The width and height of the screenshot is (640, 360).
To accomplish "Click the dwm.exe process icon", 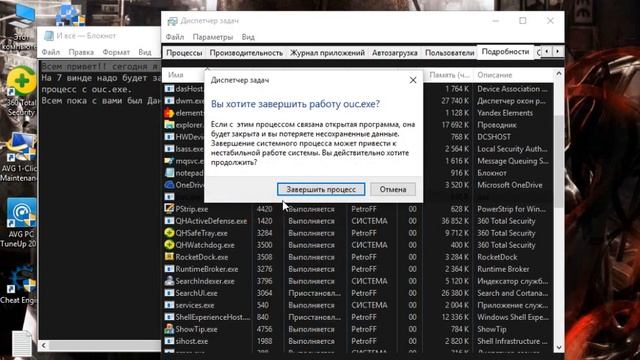I will pyautogui.click(x=169, y=100).
